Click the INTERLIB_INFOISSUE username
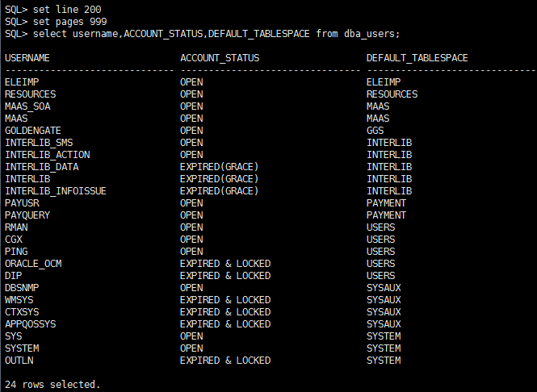 coord(56,191)
